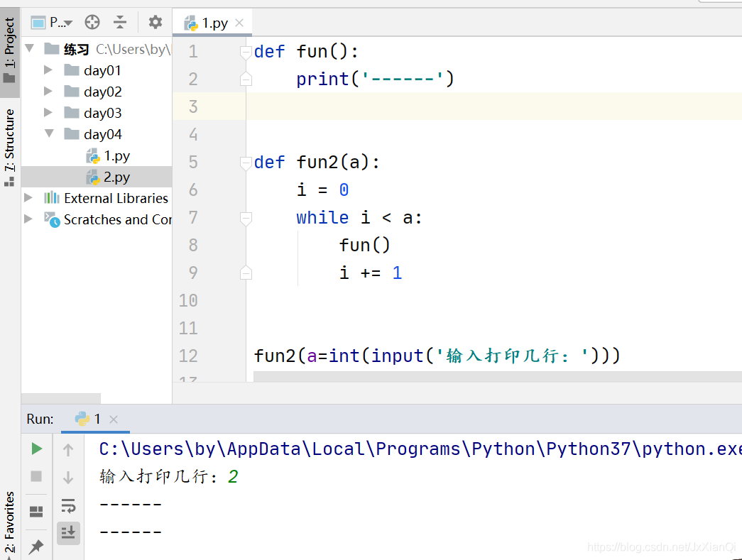Screen dimensions: 742x560
Task: Expand Scratches and Consoles node
Action: 28,219
